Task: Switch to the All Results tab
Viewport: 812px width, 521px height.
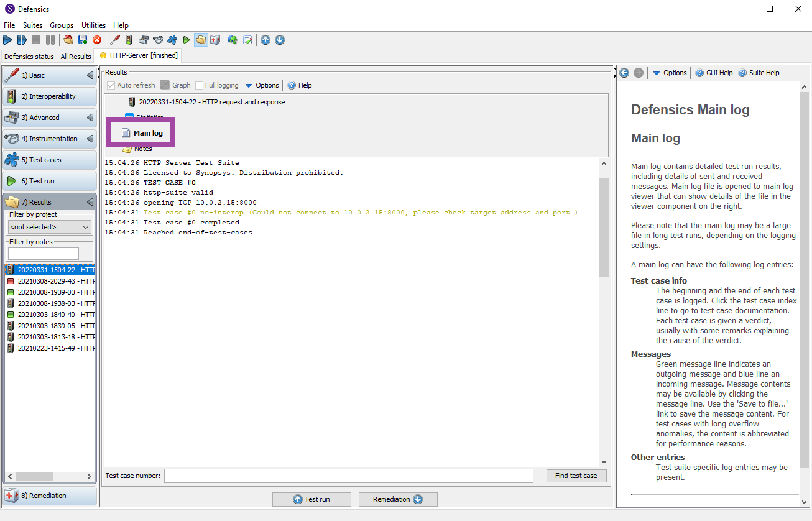Action: pos(75,56)
